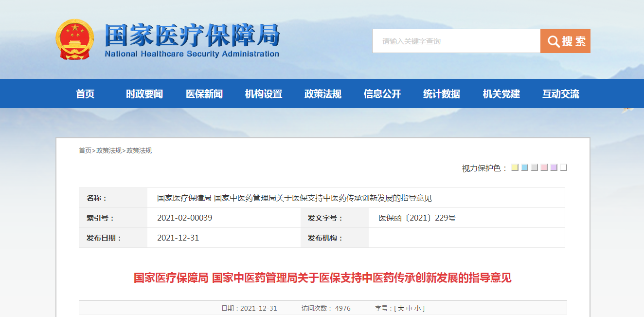This screenshot has height=317, width=644.
Task: Click document number 医保函〔2021〕229号
Action: coord(417,218)
